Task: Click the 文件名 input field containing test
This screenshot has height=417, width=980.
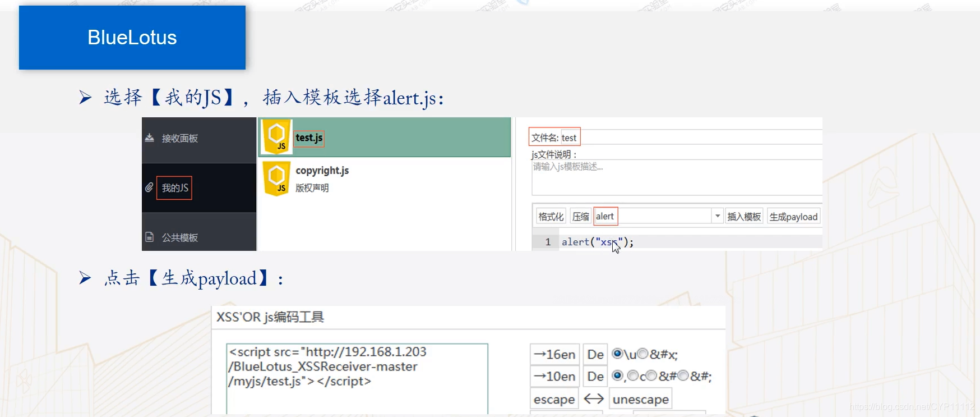Action: [x=691, y=138]
